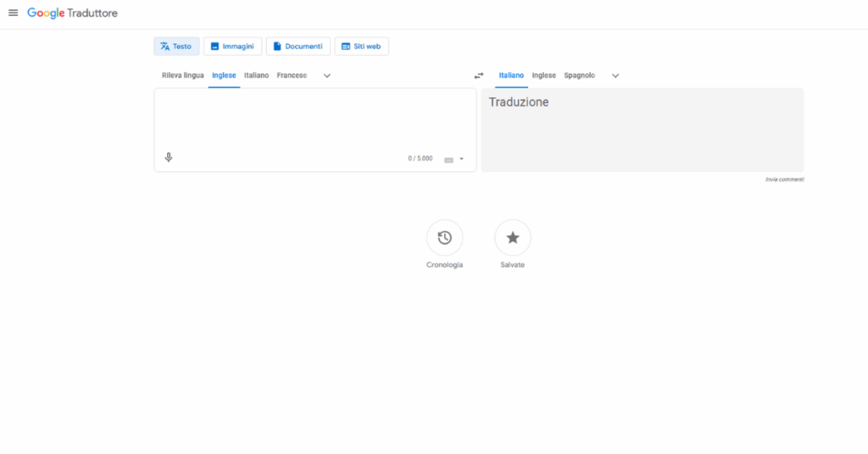The height and width of the screenshot is (454, 868).
Task: Choose Spagnolo as target language
Action: [580, 75]
